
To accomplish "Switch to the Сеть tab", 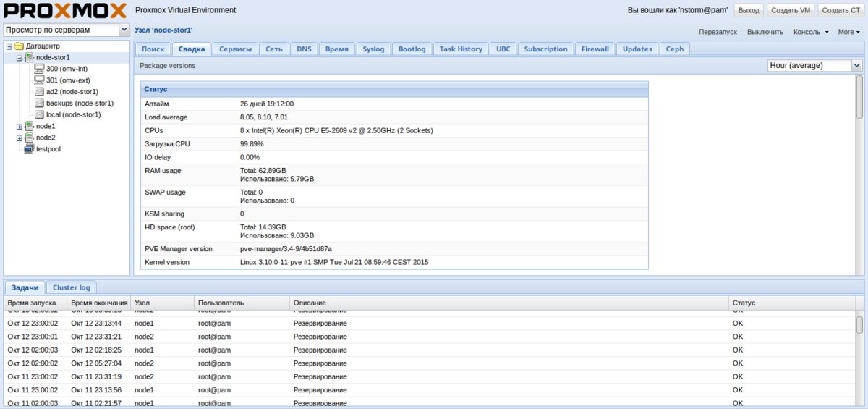I will (274, 49).
